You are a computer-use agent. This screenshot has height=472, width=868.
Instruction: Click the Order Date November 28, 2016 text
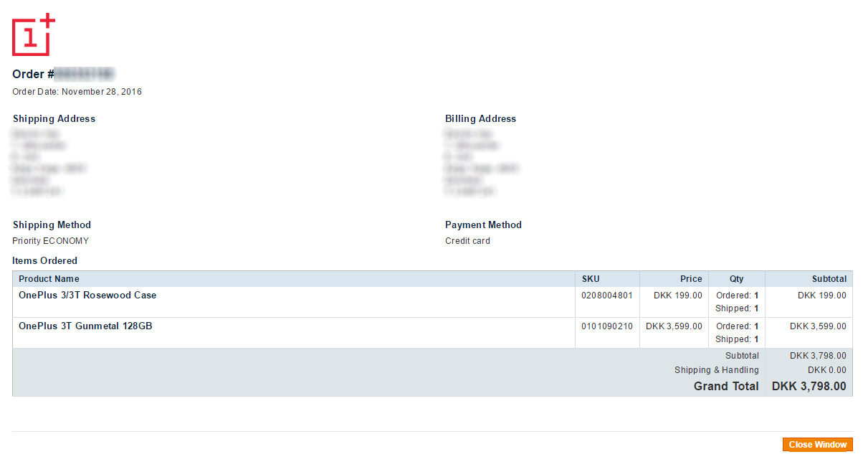click(77, 92)
